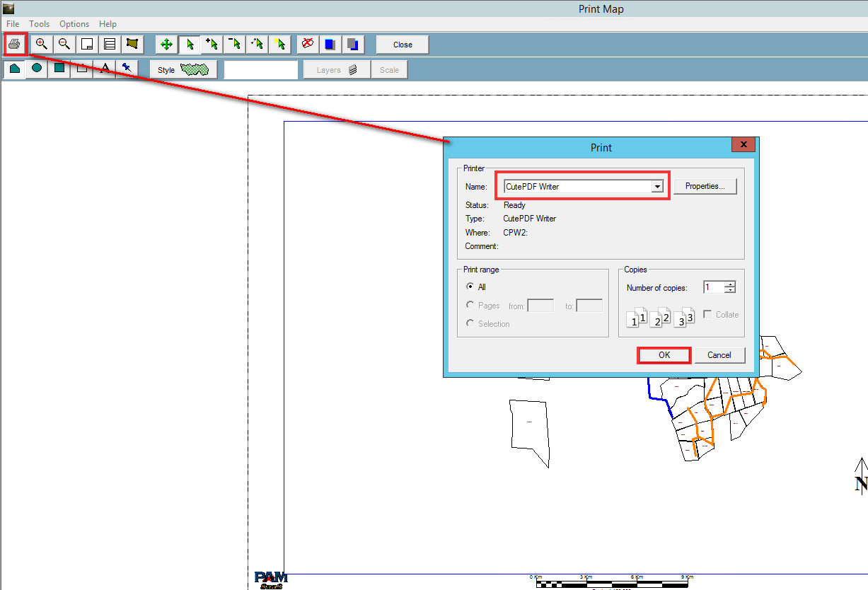This screenshot has width=868, height=590.
Task: Select the zoom out magnifier tool
Action: [64, 45]
